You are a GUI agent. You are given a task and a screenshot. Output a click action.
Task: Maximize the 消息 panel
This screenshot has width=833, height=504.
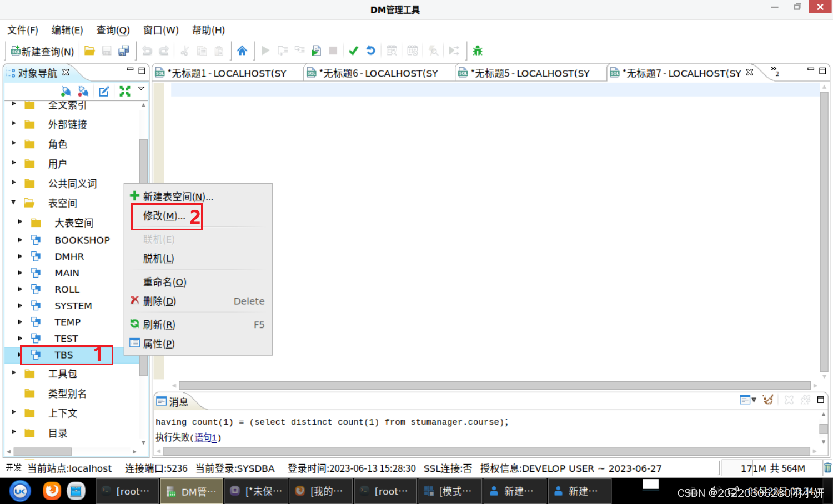pos(820,400)
